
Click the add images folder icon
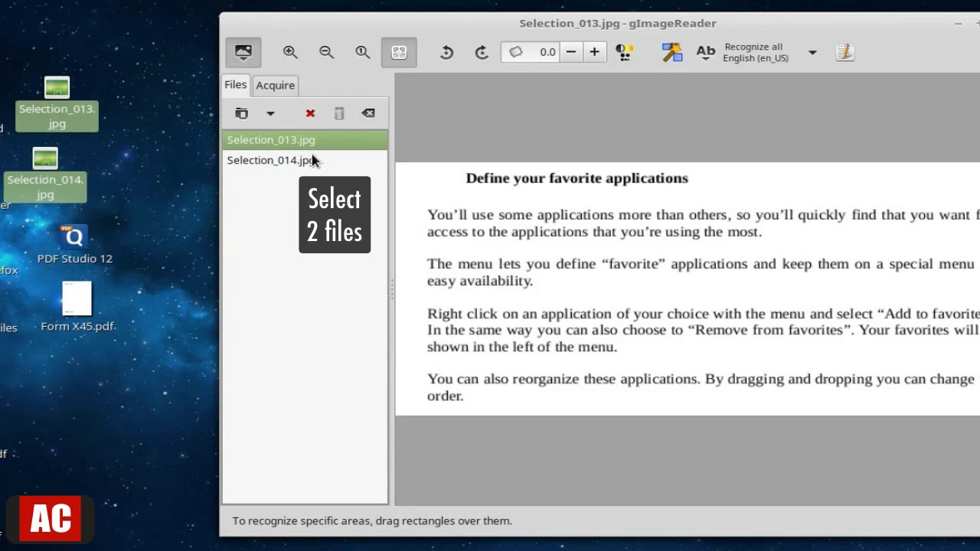coord(241,113)
